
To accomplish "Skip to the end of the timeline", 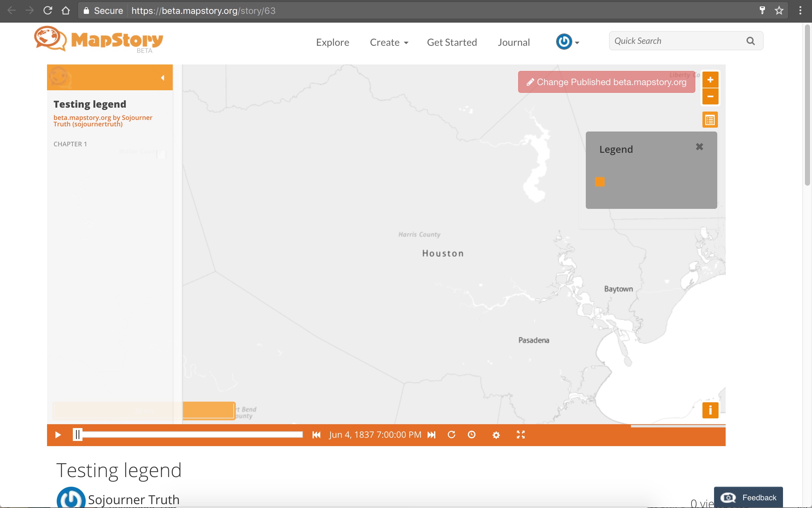I will [x=432, y=435].
